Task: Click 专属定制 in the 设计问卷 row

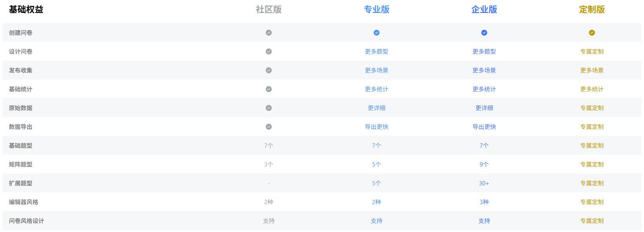Action: pos(592,51)
